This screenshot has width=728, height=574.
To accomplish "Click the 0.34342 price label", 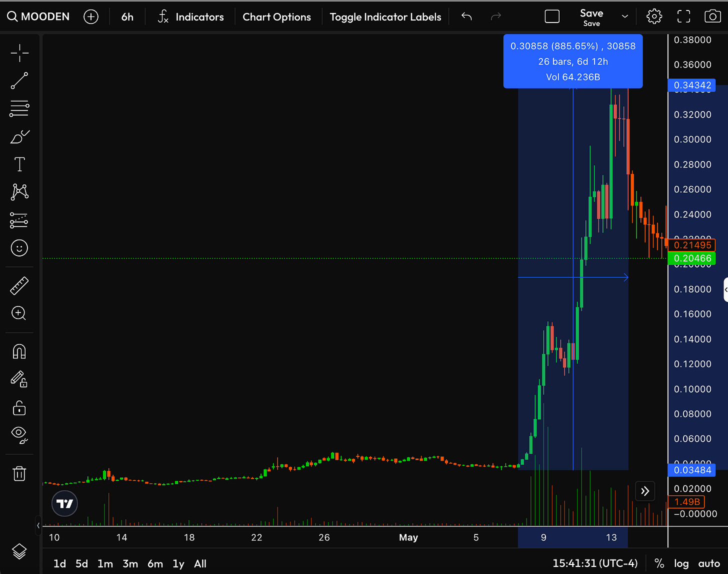I will pyautogui.click(x=692, y=85).
